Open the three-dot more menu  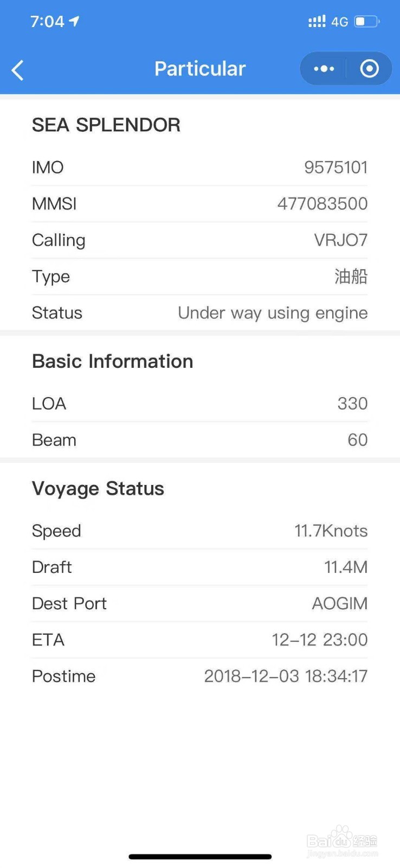tap(324, 69)
